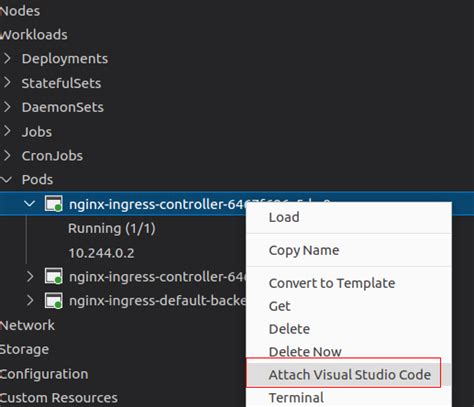Choose Delete from the context menu
This screenshot has width=474, height=407.
(x=349, y=329)
